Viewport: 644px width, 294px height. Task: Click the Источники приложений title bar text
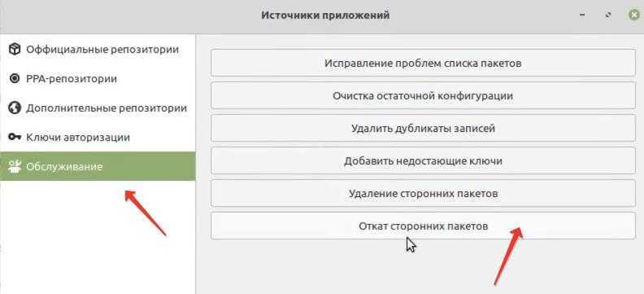[325, 15]
